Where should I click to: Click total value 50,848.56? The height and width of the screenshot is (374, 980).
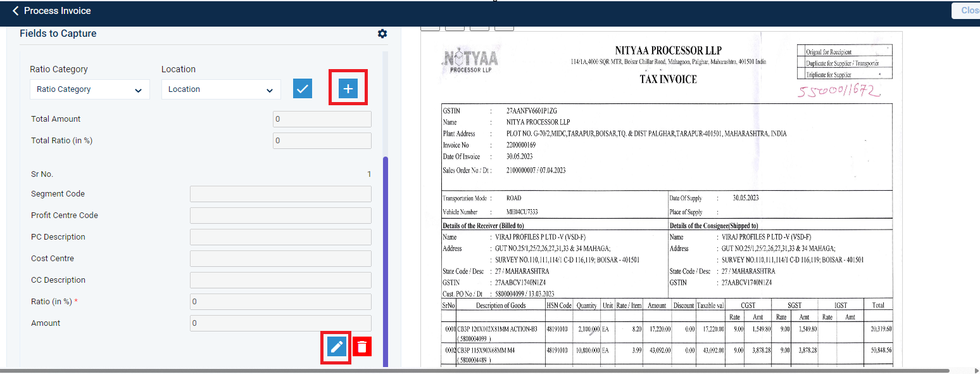[881, 350]
